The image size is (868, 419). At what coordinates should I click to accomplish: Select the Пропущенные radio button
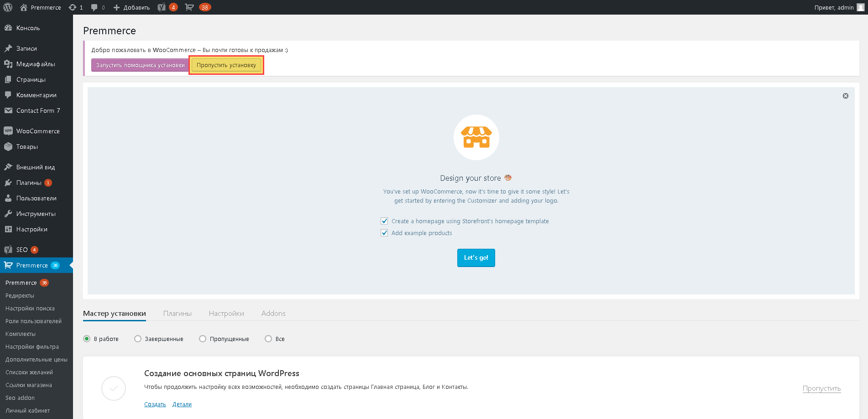point(203,339)
